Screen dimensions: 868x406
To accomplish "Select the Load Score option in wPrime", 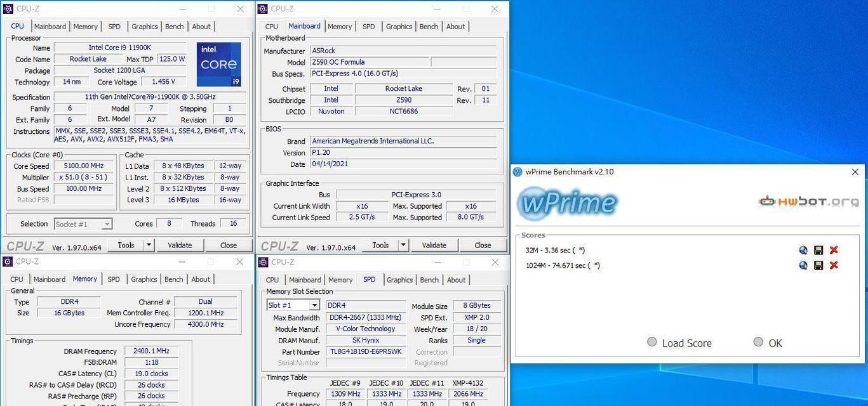I will pyautogui.click(x=679, y=343).
